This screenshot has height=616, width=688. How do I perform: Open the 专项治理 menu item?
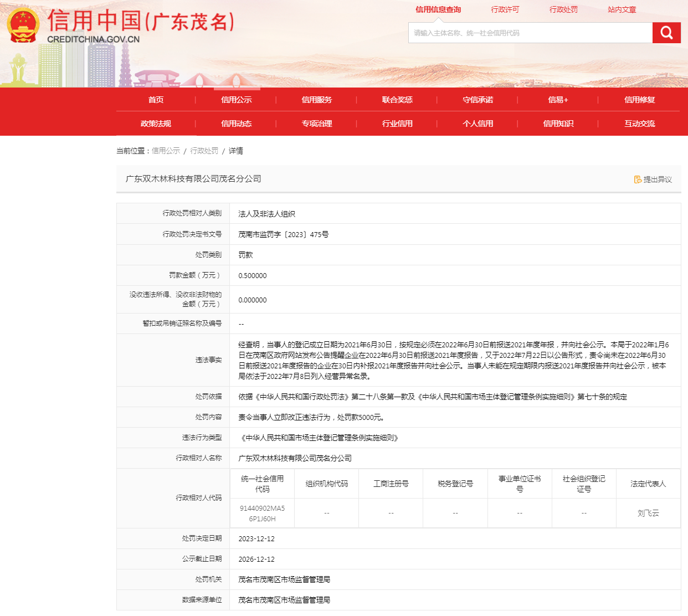317,124
